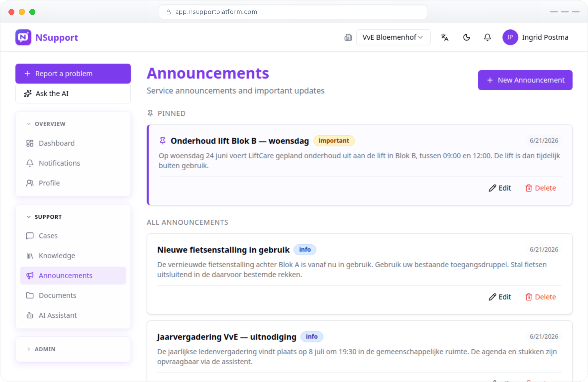The width and height of the screenshot is (588, 382).
Task: Open Notifications in the sidebar
Action: (x=73, y=163)
